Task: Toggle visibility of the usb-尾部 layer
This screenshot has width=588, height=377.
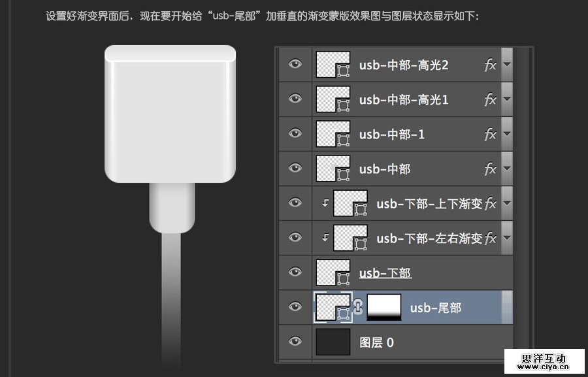Action: pos(295,307)
